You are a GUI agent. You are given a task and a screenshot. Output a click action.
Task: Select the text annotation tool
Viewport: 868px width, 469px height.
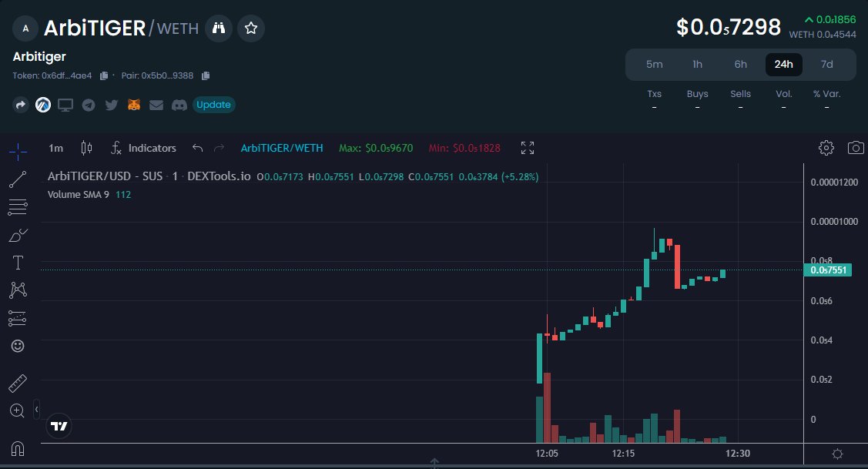[x=18, y=263]
